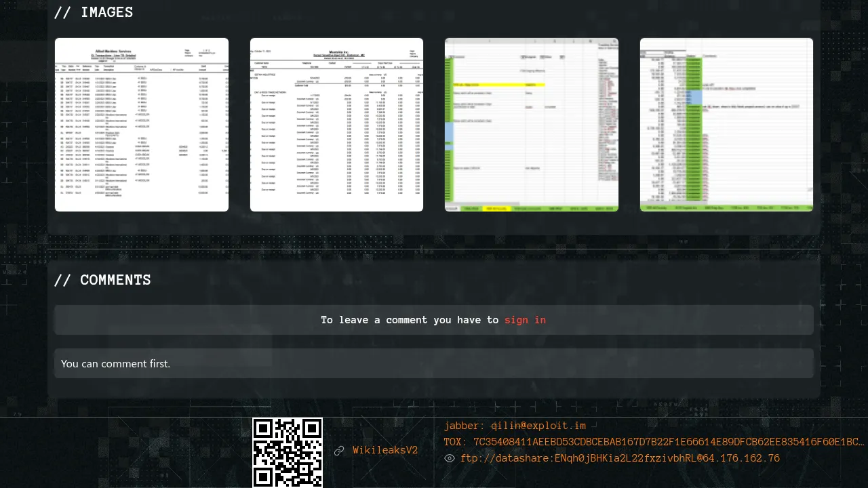This screenshot has height=488, width=868.
Task: Click the // IMAGES section heading
Action: pyautogui.click(x=94, y=12)
